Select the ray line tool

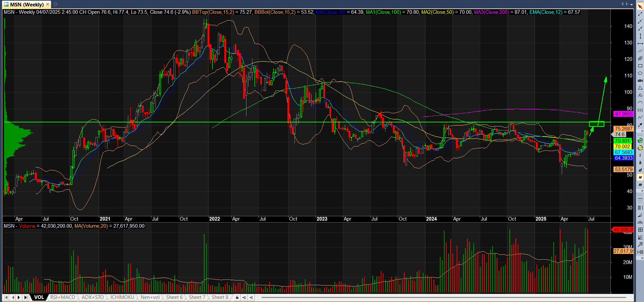tap(640, 21)
